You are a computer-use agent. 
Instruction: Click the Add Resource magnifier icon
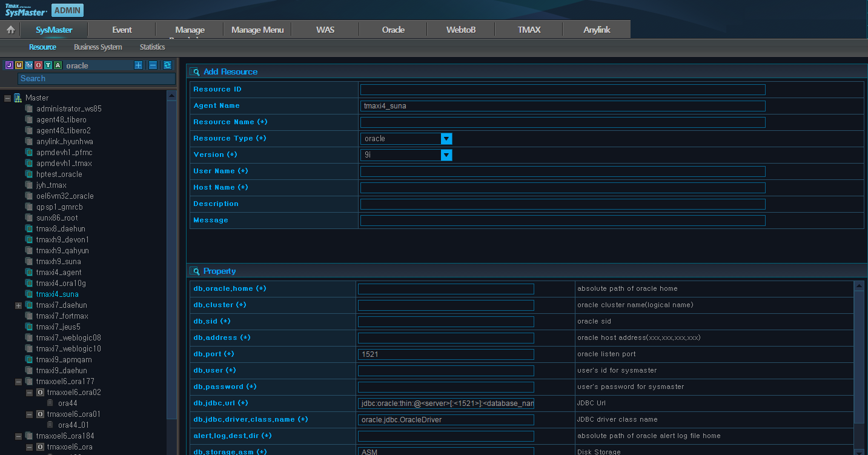pyautogui.click(x=195, y=72)
